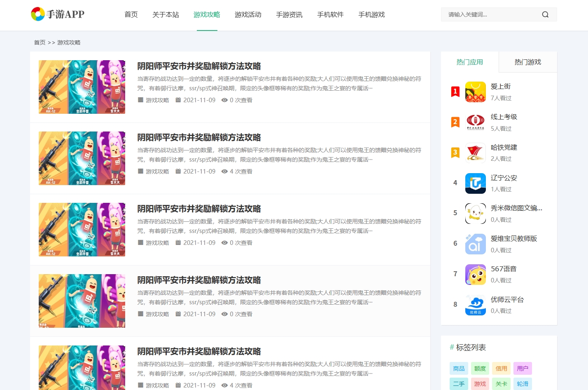Click the 手游APP site logo

coord(58,14)
